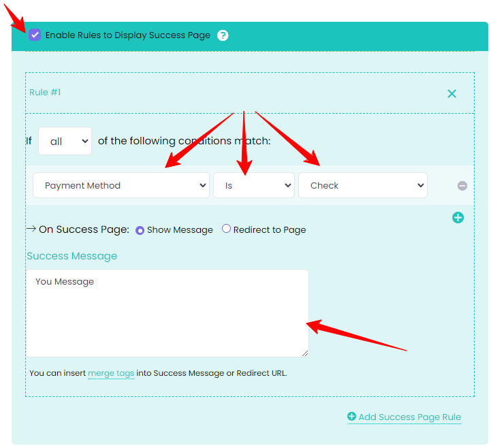493x448 pixels.
Task: Close Rule #1 with the X icon
Action: 451,94
